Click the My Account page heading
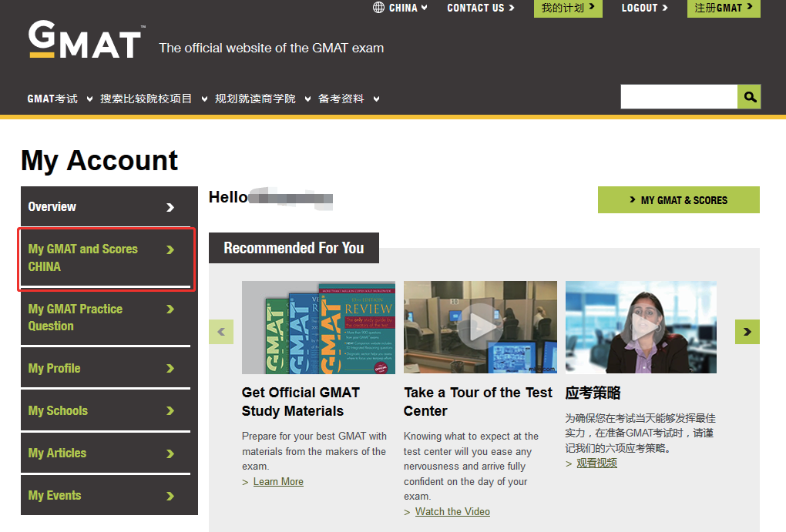The width and height of the screenshot is (786, 532). (x=99, y=161)
